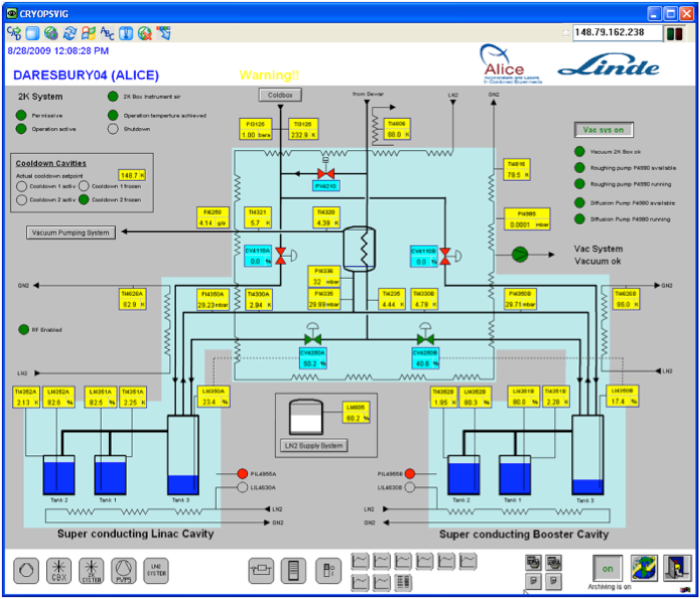Click the Vac sys on button
Viewport: 700px width, 599px height.
(x=603, y=130)
